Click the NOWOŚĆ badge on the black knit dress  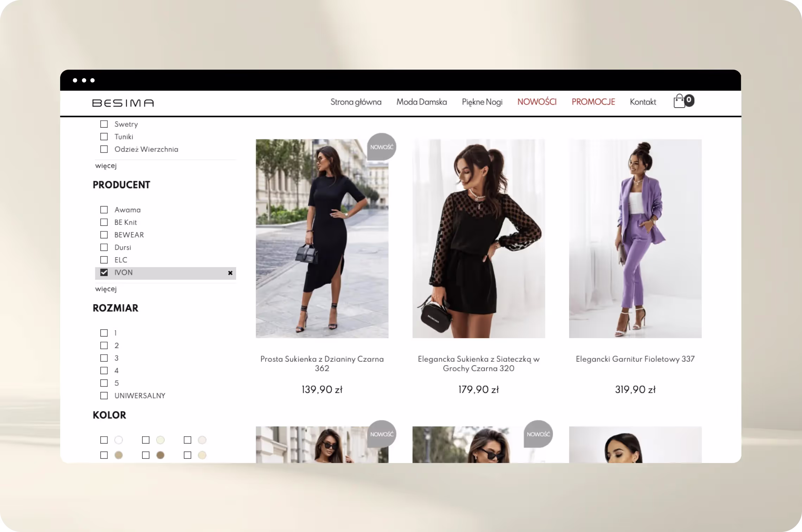[x=382, y=147]
